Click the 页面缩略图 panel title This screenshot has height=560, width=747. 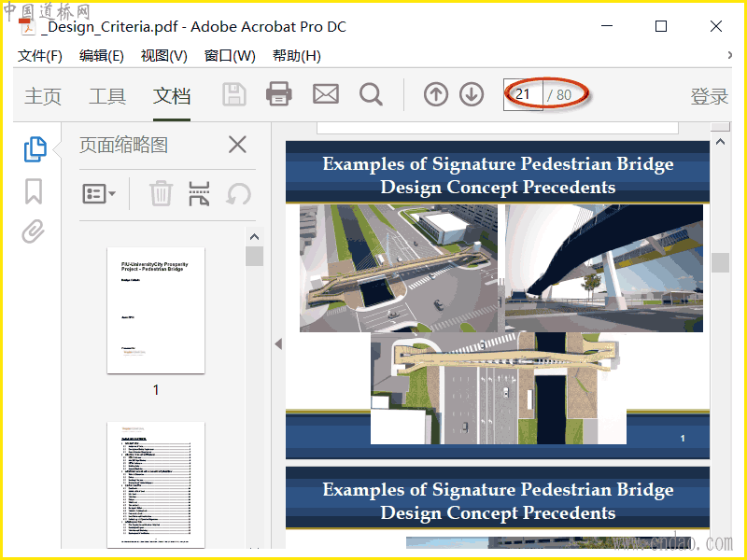coord(123,145)
